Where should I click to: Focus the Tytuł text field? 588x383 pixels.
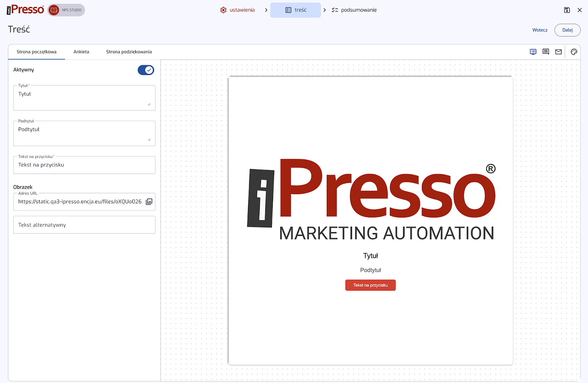pos(84,98)
